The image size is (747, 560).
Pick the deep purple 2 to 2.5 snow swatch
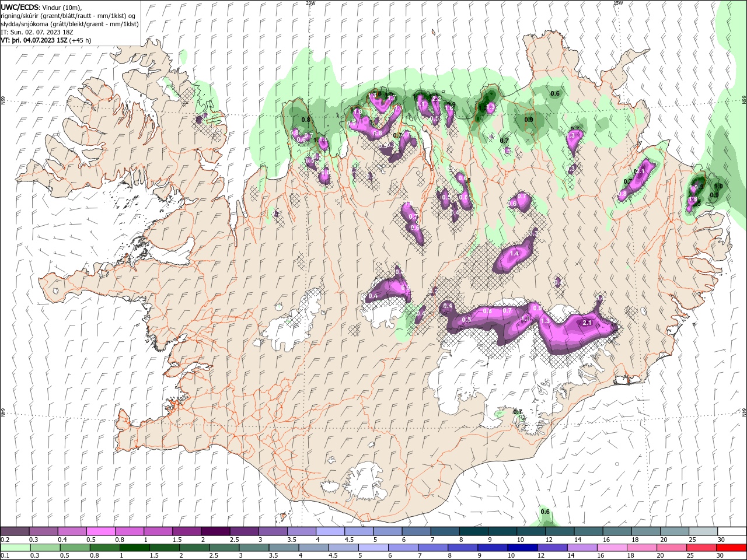click(x=215, y=531)
